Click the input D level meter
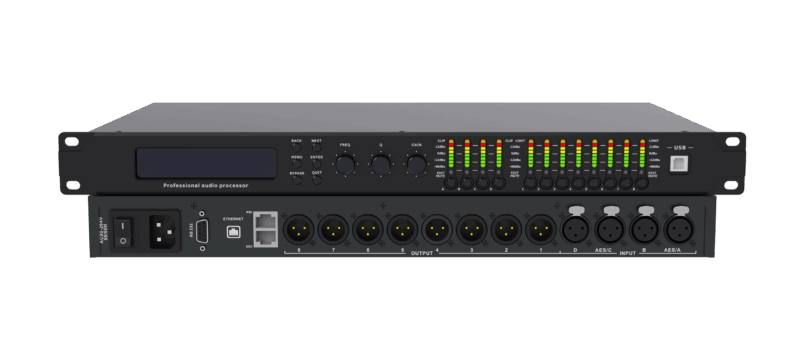The image size is (800, 364). pyautogui.click(x=498, y=154)
